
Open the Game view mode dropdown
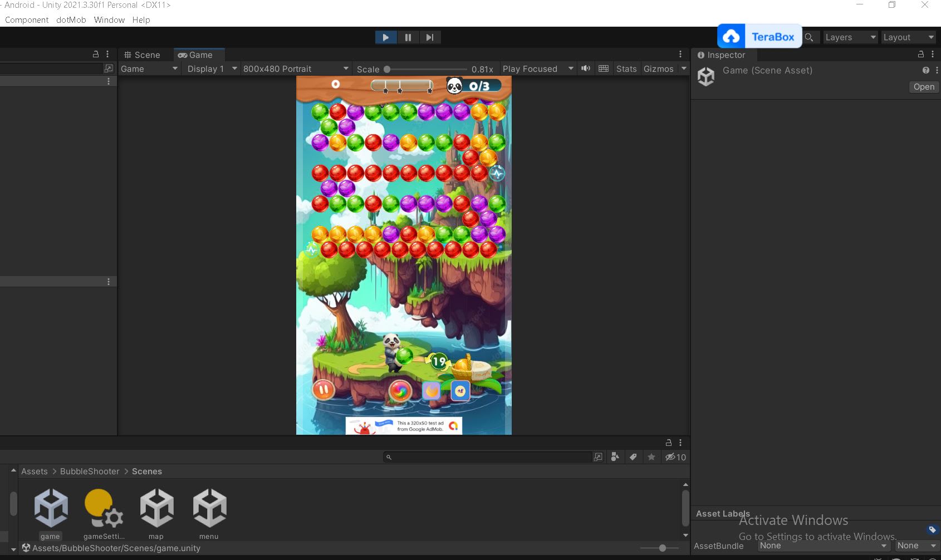coord(149,68)
